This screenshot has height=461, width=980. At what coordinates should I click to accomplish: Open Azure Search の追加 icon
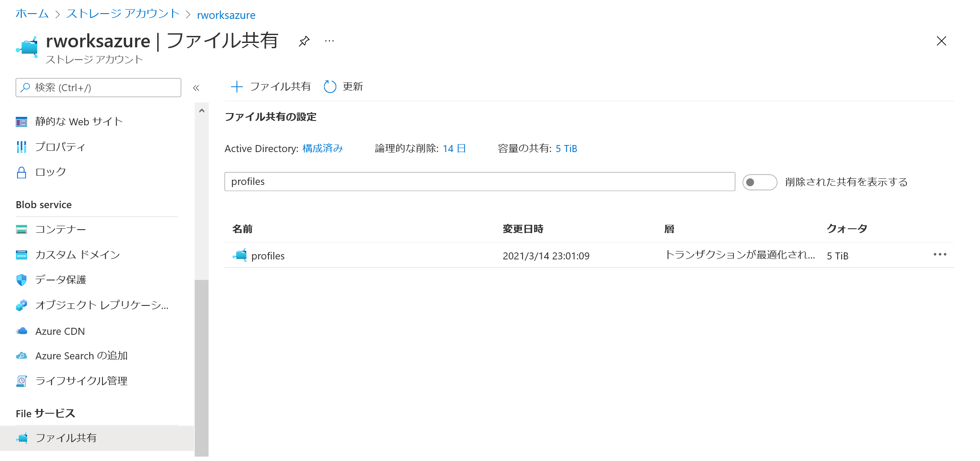click(21, 356)
